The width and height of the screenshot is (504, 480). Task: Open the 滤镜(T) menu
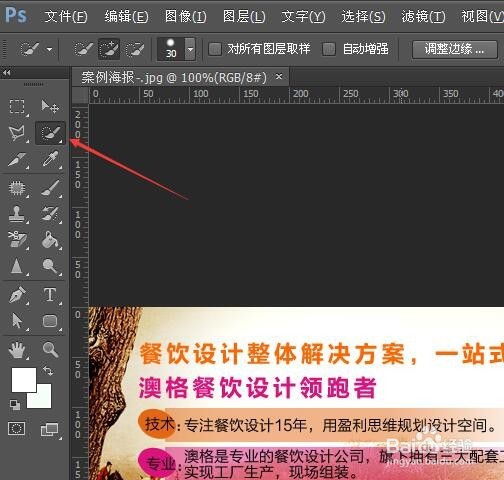pyautogui.click(x=423, y=16)
